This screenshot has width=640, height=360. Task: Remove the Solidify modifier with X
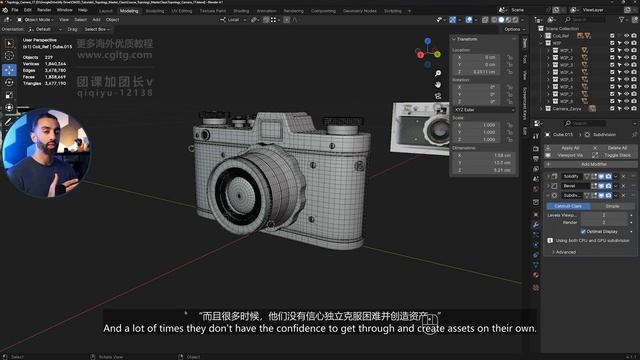(x=623, y=176)
